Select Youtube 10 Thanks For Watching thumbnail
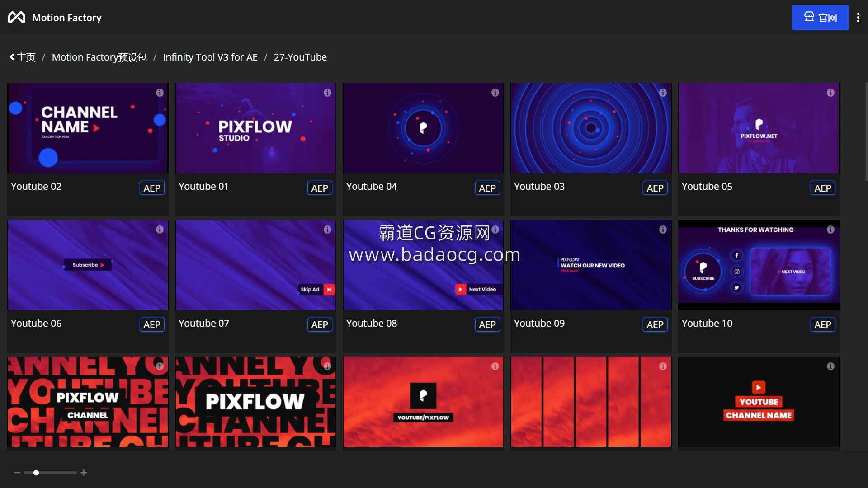 pyautogui.click(x=759, y=265)
